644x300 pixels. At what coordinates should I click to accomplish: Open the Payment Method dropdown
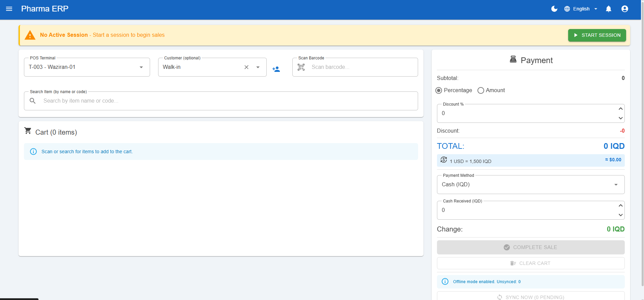coord(531,185)
